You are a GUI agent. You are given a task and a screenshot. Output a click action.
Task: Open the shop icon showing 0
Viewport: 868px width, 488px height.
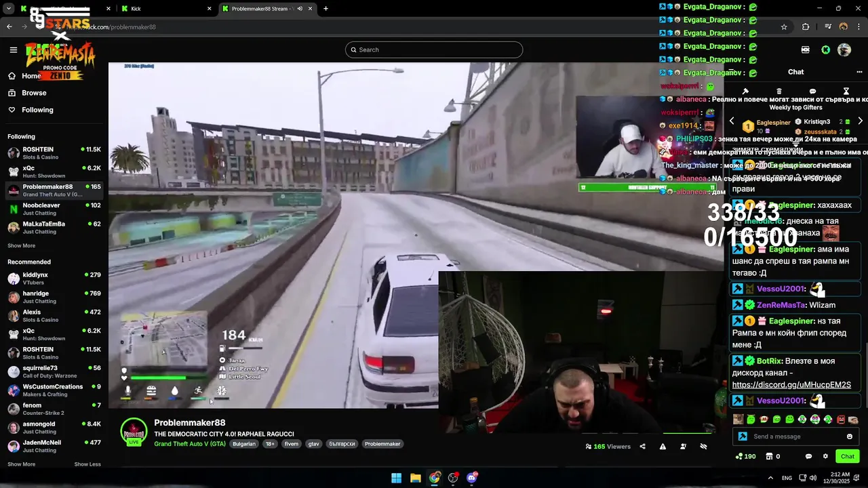[x=772, y=456]
